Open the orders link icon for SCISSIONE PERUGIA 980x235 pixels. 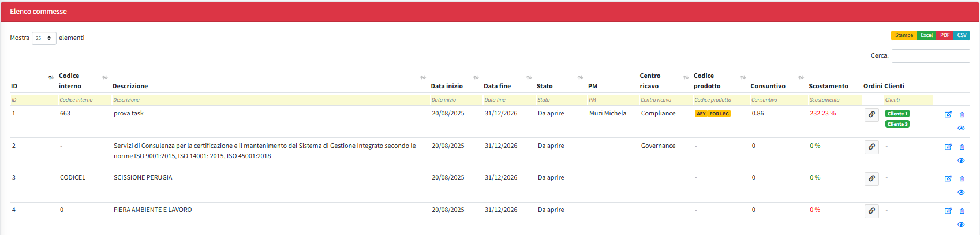(871, 178)
